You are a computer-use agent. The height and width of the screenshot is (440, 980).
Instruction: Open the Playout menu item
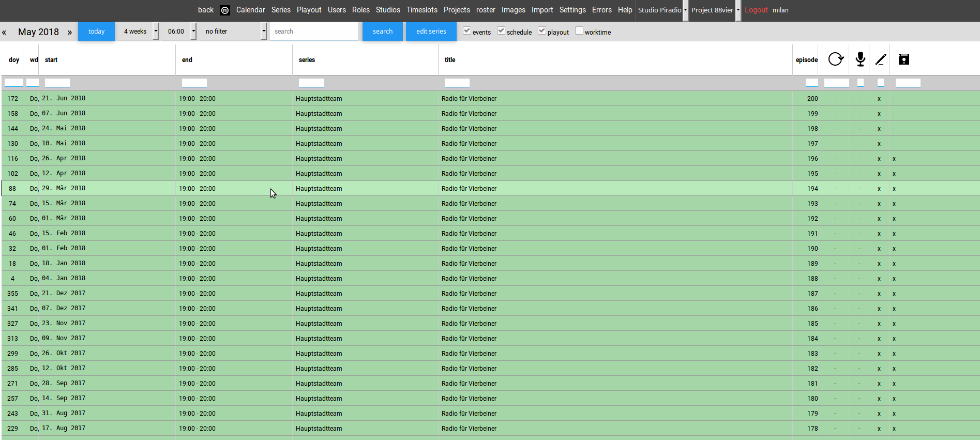309,10
